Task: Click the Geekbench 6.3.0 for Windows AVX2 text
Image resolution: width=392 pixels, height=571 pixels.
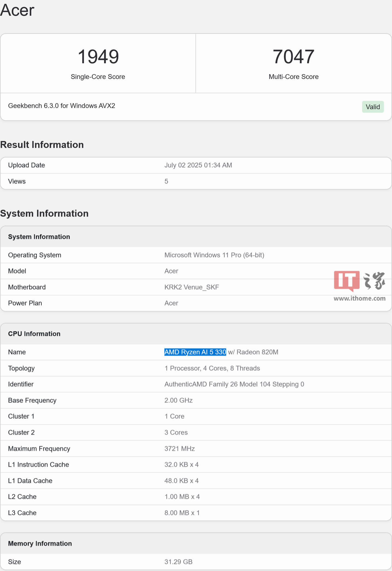Action: pyautogui.click(x=62, y=106)
